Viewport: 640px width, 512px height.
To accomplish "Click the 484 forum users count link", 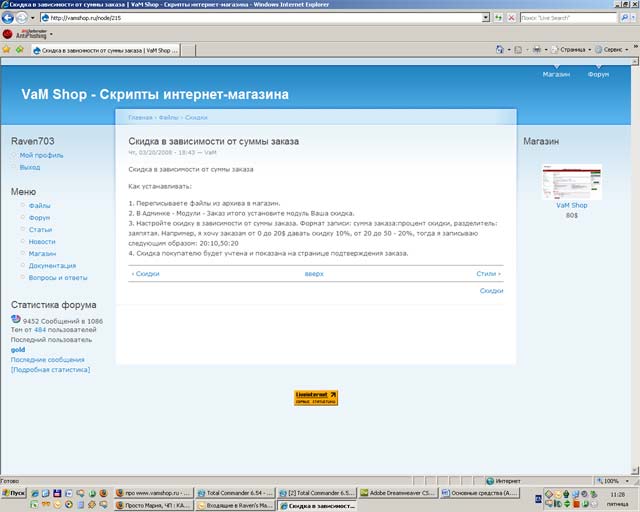I will [40, 329].
